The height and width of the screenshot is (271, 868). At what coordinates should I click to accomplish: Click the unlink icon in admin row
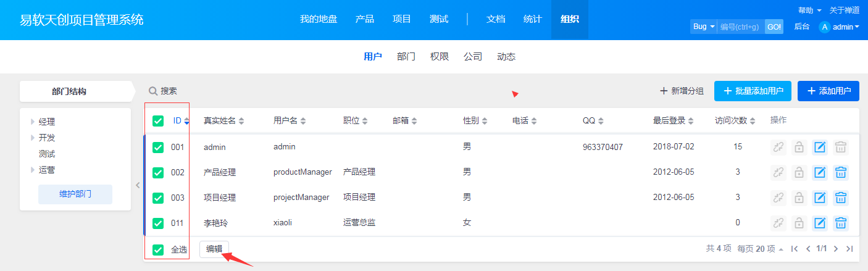point(778,147)
